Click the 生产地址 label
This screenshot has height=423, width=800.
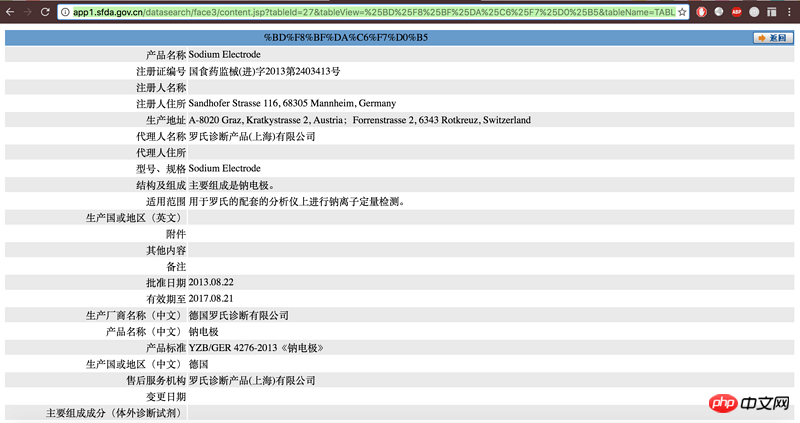click(166, 120)
